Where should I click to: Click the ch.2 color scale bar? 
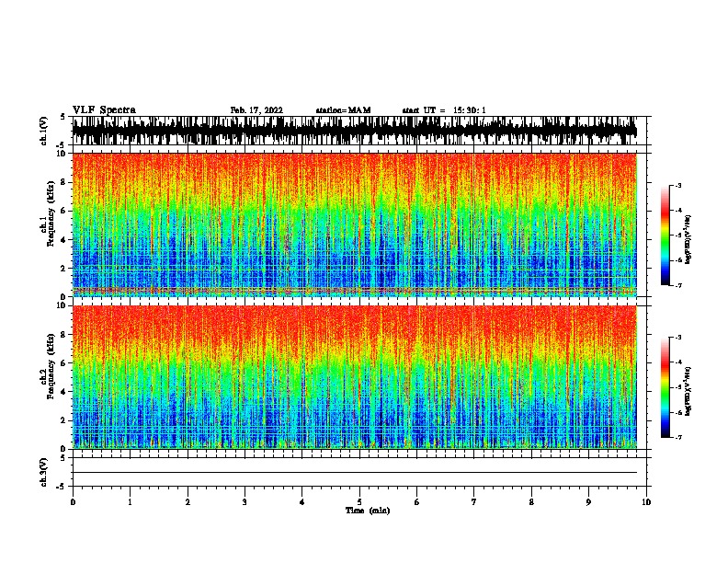point(665,387)
